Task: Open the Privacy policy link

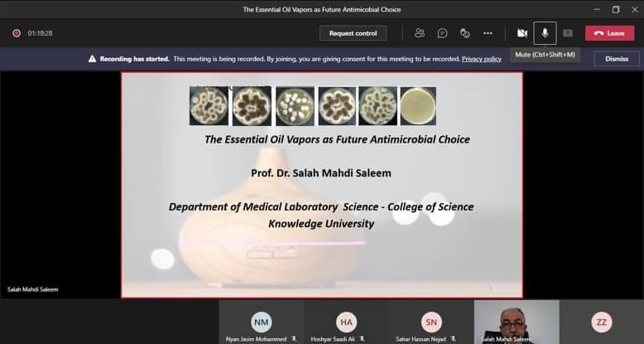Action: pyautogui.click(x=482, y=59)
